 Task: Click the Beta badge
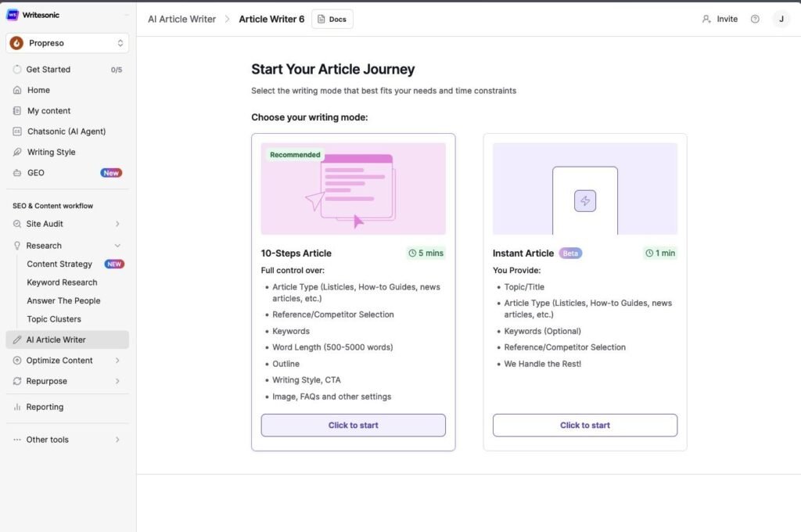[570, 253]
